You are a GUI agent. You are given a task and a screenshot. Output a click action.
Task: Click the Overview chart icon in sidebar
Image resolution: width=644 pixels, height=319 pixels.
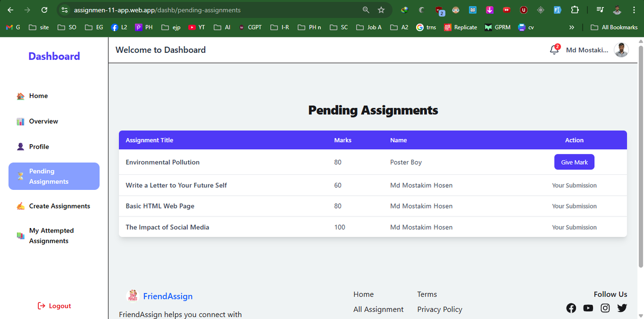[x=21, y=122]
